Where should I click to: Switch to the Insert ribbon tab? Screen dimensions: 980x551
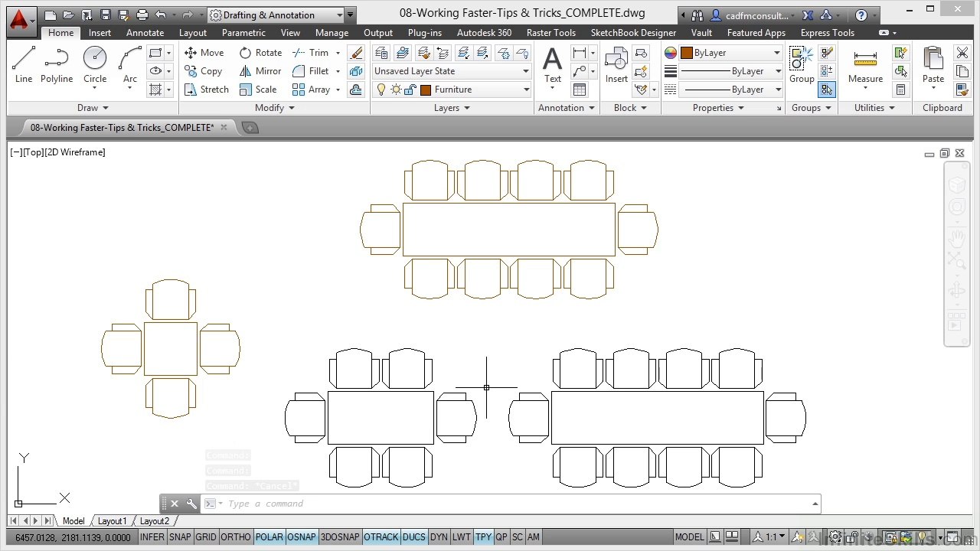tap(100, 33)
